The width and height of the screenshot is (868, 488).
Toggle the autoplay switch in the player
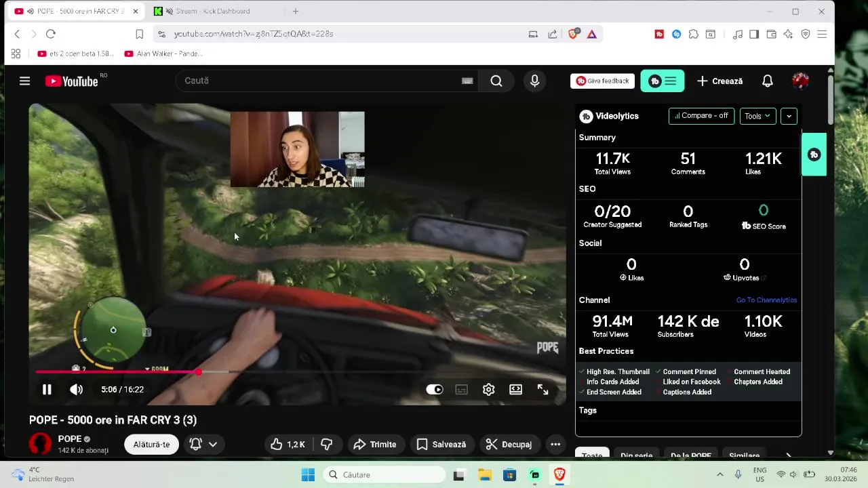point(435,390)
